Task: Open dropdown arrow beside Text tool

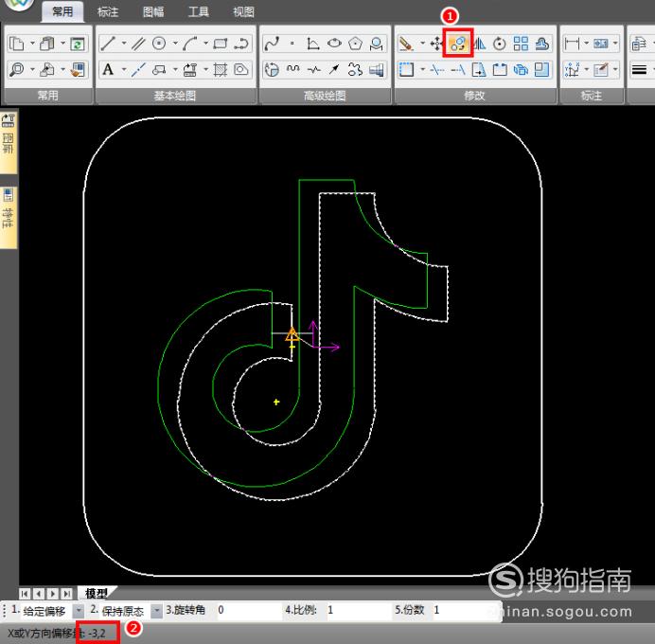Action: tap(124, 69)
